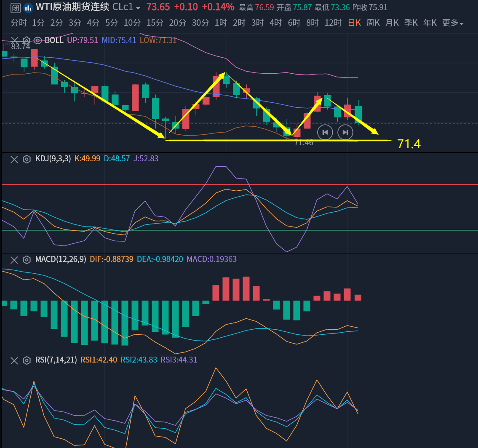This screenshot has height=448, width=478.
Task: Remove the RSI indicator panel
Action: click(14, 360)
